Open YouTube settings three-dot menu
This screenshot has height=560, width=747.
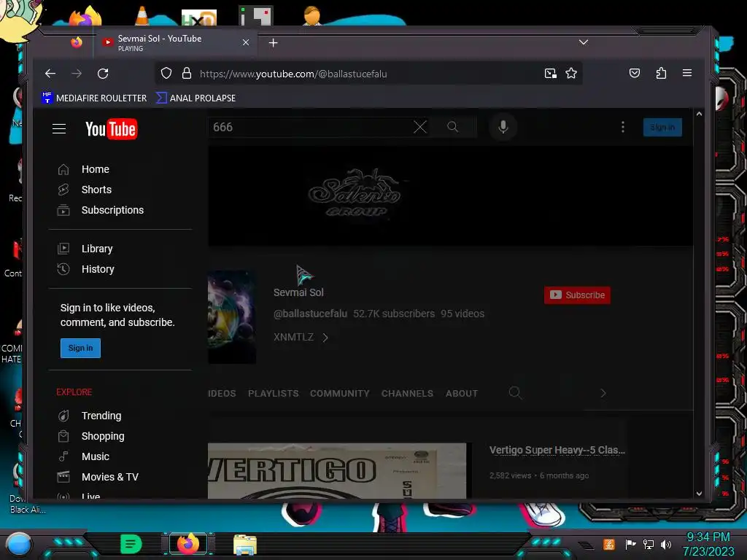click(623, 127)
